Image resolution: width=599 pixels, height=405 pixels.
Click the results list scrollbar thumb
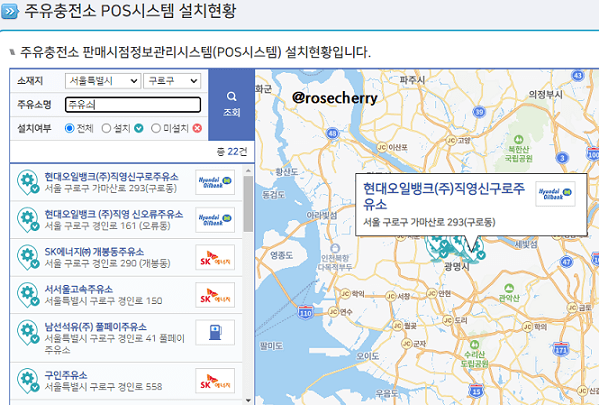248,204
